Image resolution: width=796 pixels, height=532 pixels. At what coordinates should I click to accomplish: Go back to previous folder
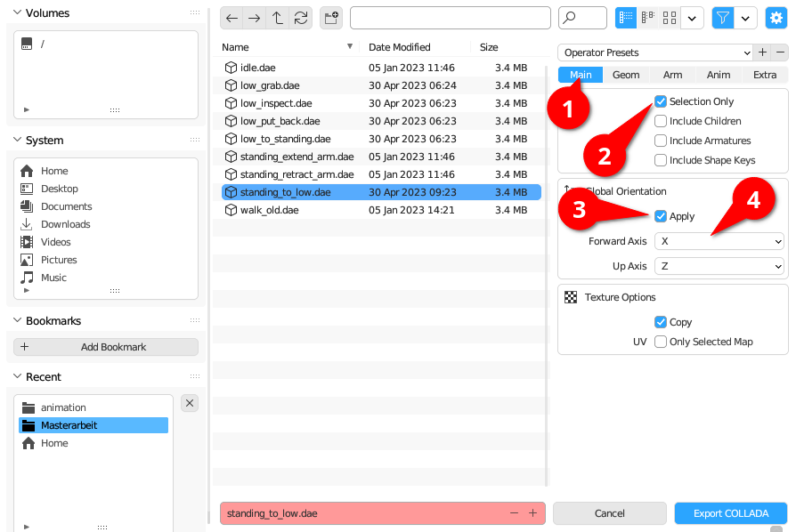pos(231,18)
